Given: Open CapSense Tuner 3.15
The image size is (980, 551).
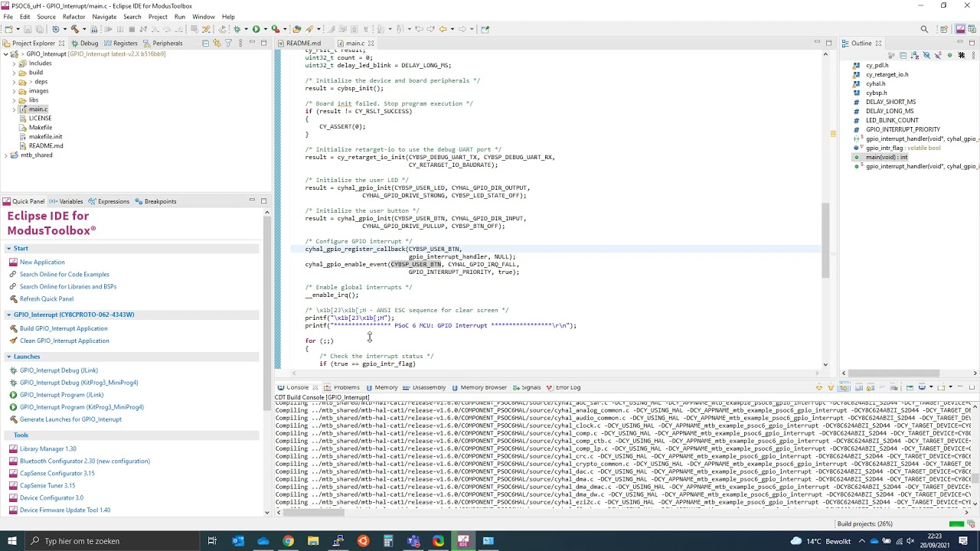Looking at the screenshot, I should pyautogui.click(x=47, y=485).
